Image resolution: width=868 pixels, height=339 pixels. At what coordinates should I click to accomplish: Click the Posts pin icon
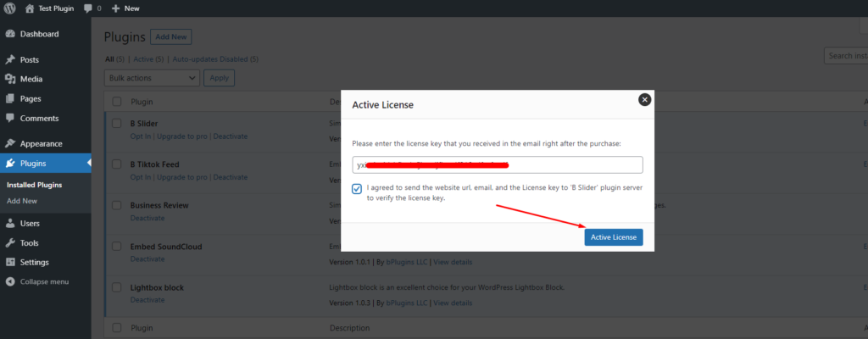click(10, 59)
